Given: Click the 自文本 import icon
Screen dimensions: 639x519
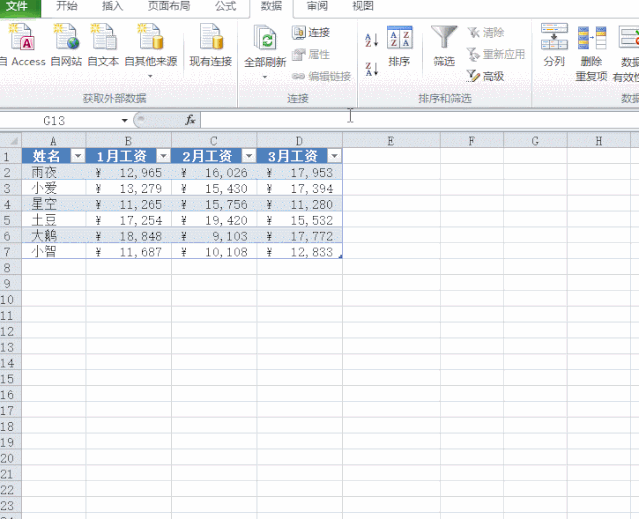Looking at the screenshot, I should pyautogui.click(x=104, y=37).
